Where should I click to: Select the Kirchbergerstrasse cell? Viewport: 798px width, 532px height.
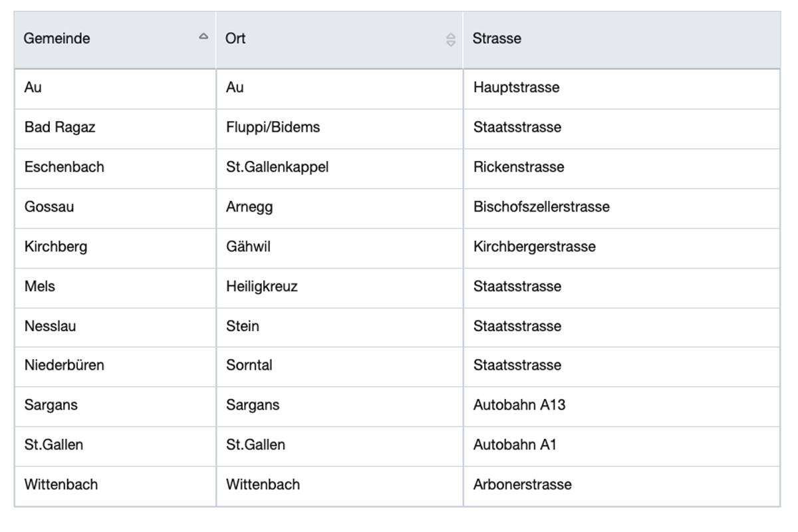tap(535, 247)
